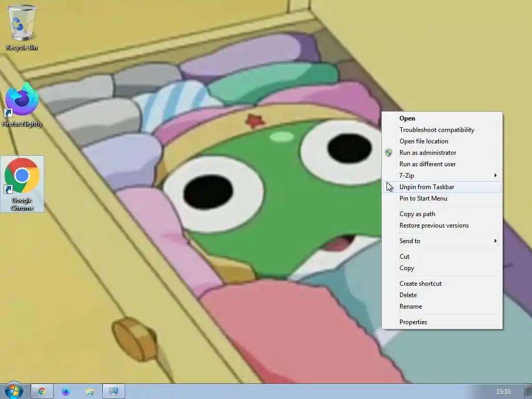This screenshot has width=532, height=399.
Task: Choose Cut from the context menu
Action: (x=442, y=257)
